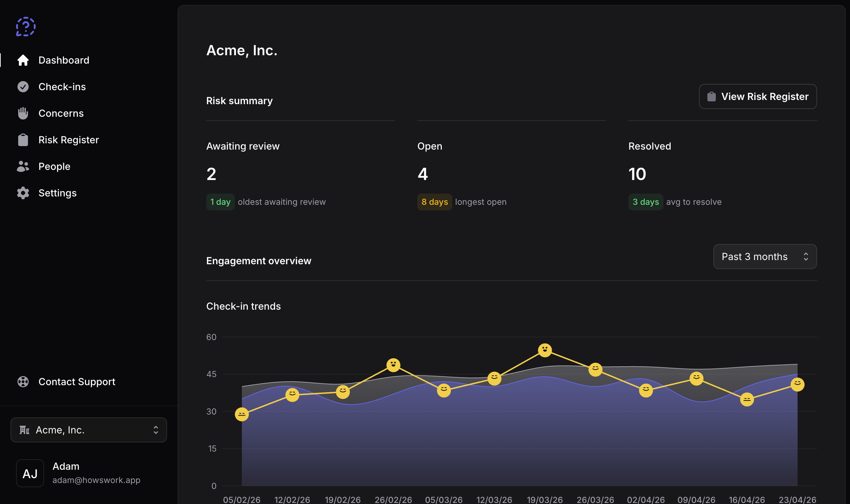Select the highest smiley marker on the trend chart
The height and width of the screenshot is (504, 850).
545,350
